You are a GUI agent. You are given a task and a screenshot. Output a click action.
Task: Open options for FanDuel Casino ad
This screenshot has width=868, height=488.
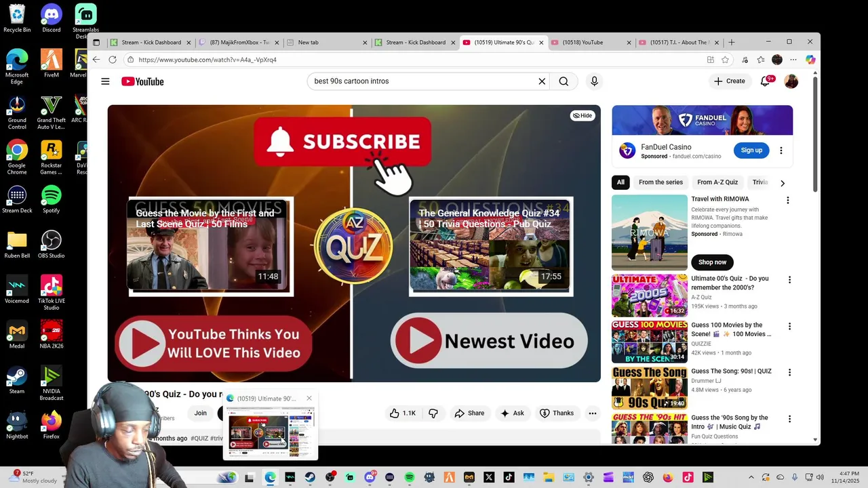coord(781,150)
